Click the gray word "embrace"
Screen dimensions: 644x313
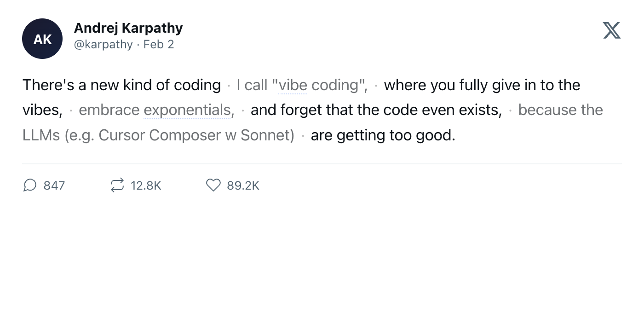tap(109, 110)
